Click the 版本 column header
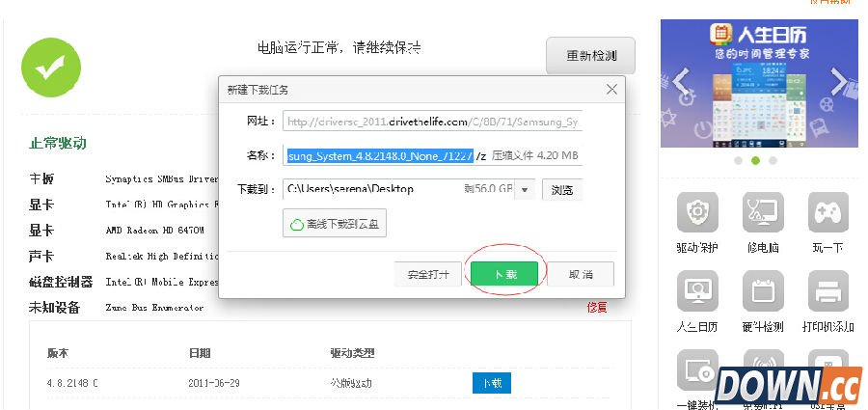The image size is (868, 410). [x=58, y=353]
